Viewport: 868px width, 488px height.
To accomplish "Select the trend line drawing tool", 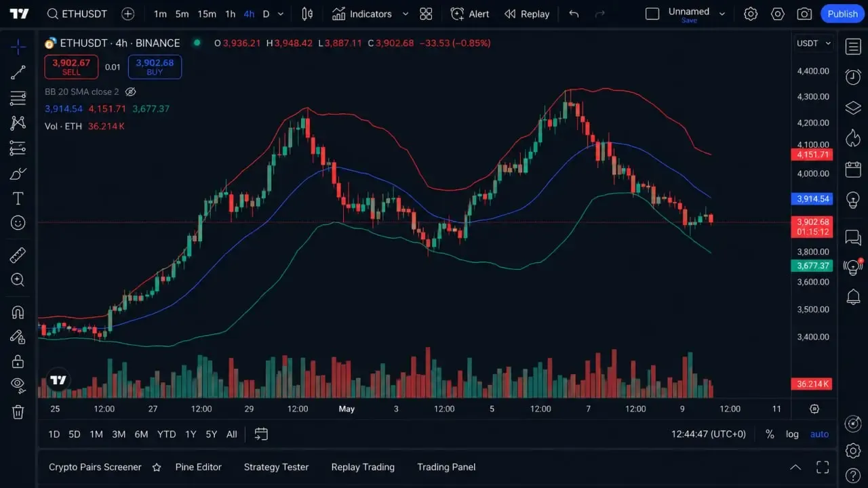I will (18, 72).
